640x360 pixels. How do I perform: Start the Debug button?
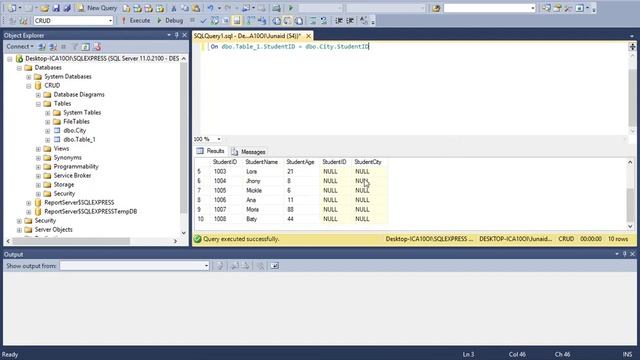coord(170,20)
